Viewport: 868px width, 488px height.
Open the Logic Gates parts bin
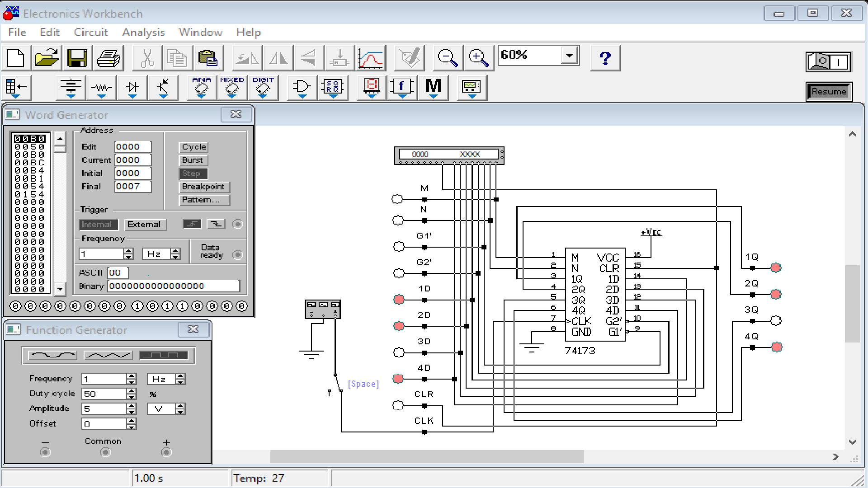(302, 87)
